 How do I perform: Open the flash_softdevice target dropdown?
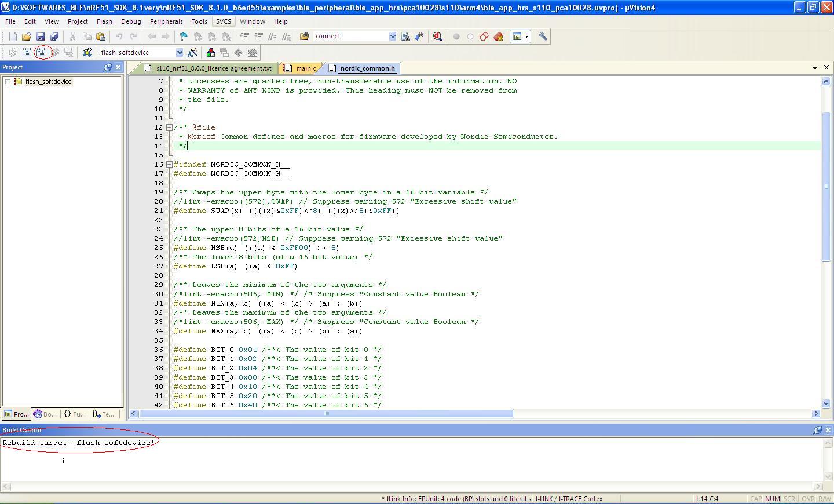tap(180, 53)
